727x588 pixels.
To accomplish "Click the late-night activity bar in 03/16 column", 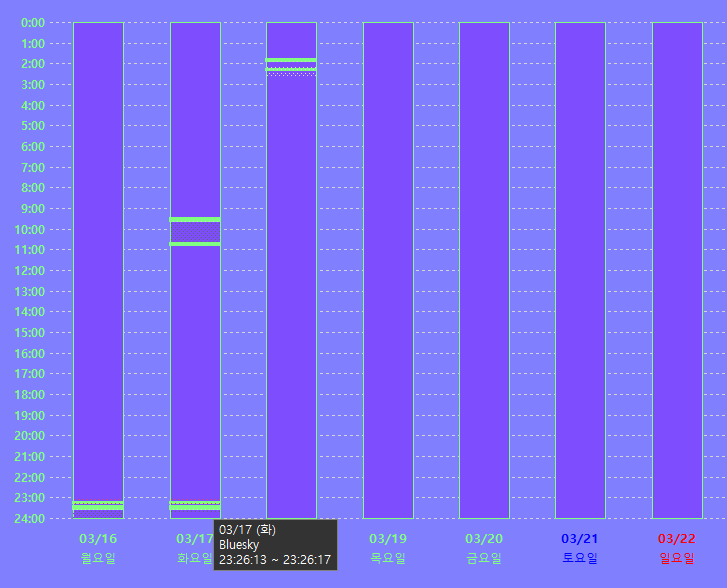I will tap(98, 506).
